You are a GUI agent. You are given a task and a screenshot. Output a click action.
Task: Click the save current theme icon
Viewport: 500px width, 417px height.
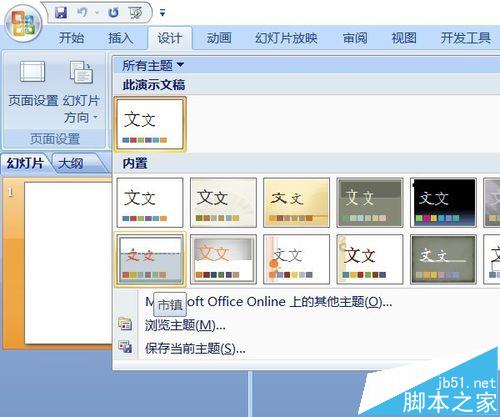coord(125,347)
